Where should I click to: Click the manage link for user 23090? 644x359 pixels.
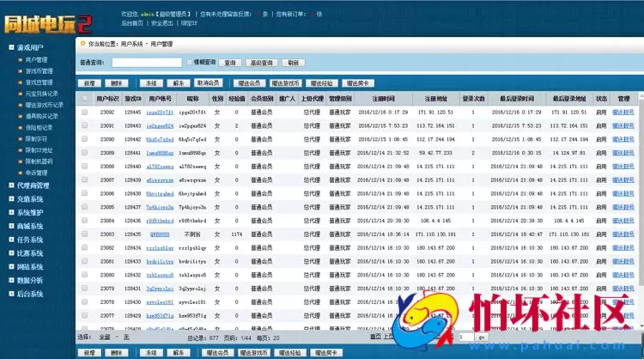pyautogui.click(x=623, y=139)
